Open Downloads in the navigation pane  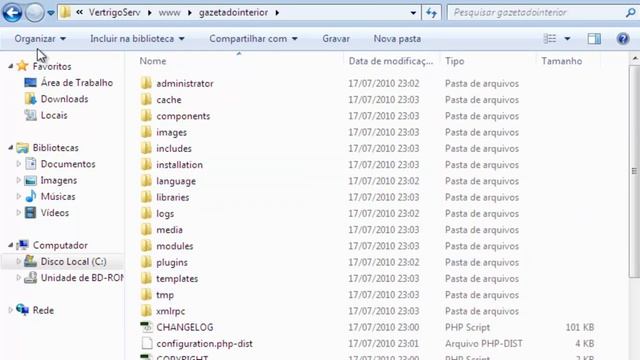64,99
